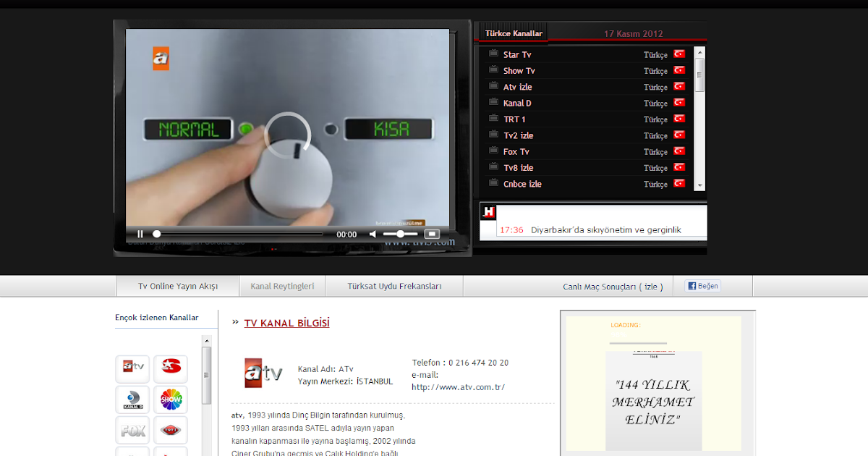868x456 pixels.
Task: Open the Kanal Reytingleri tab
Action: [282, 286]
